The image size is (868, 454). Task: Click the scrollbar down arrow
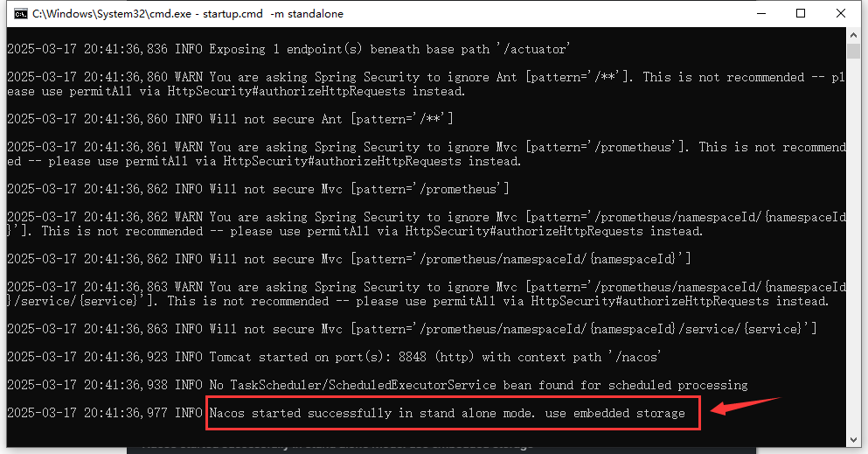tap(853, 440)
